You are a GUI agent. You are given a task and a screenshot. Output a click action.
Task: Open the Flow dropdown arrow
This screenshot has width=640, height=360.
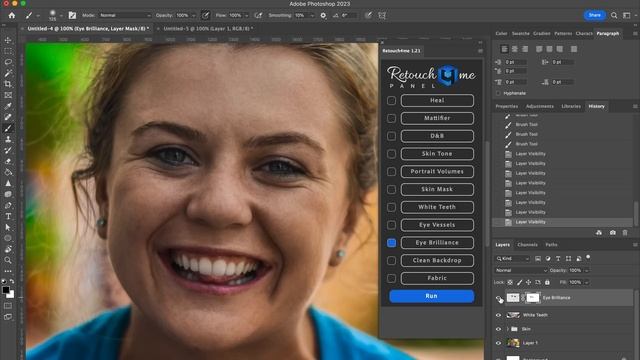click(x=246, y=16)
